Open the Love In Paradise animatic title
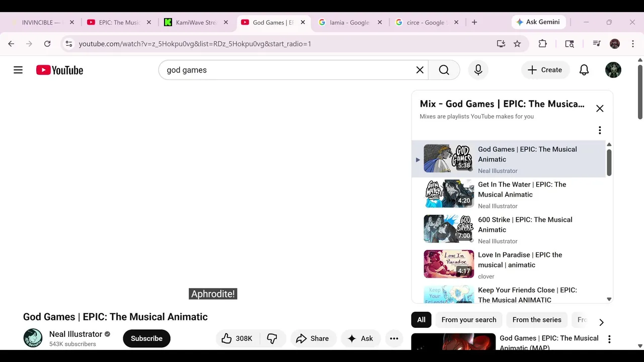644x362 pixels. (520, 260)
